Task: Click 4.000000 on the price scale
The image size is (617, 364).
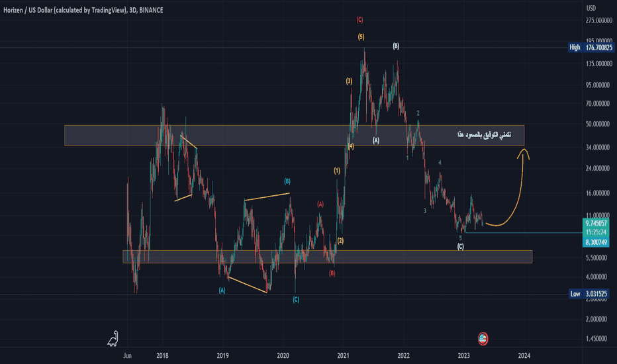Action: [x=596, y=277]
